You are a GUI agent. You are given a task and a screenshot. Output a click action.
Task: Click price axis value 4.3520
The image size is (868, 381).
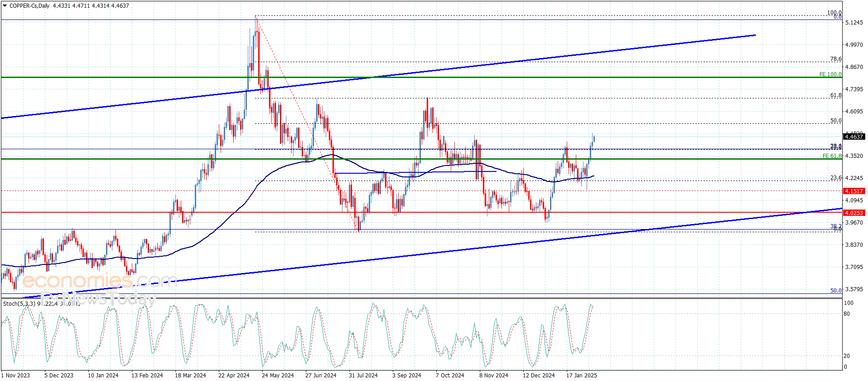(854, 156)
